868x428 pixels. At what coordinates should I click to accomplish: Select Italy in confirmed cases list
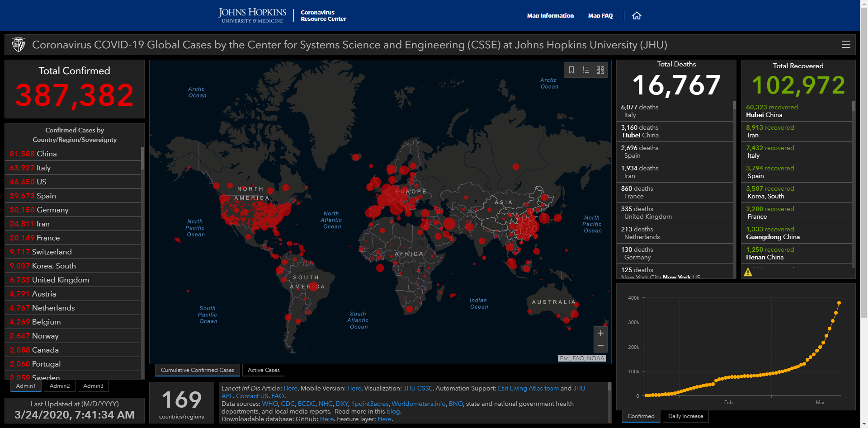73,168
